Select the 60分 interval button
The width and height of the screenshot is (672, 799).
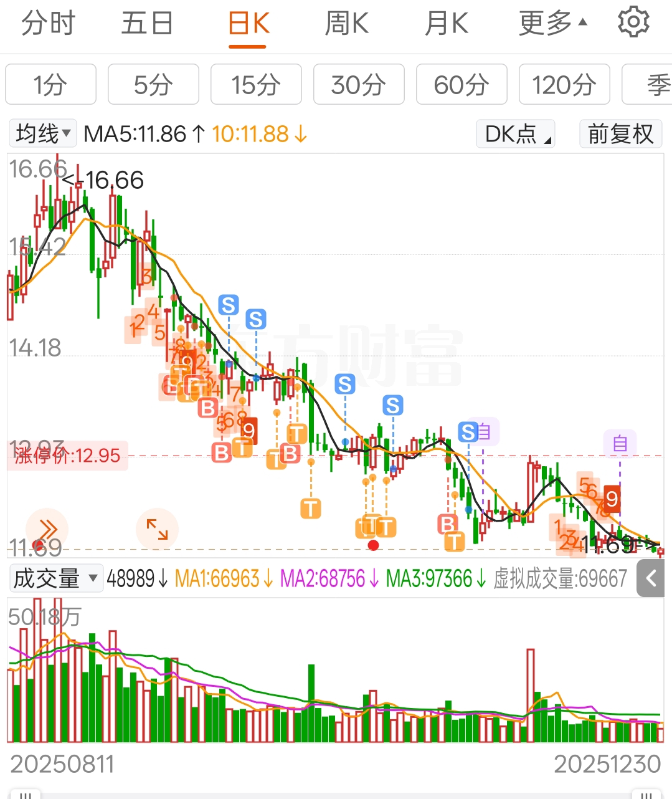461,84
